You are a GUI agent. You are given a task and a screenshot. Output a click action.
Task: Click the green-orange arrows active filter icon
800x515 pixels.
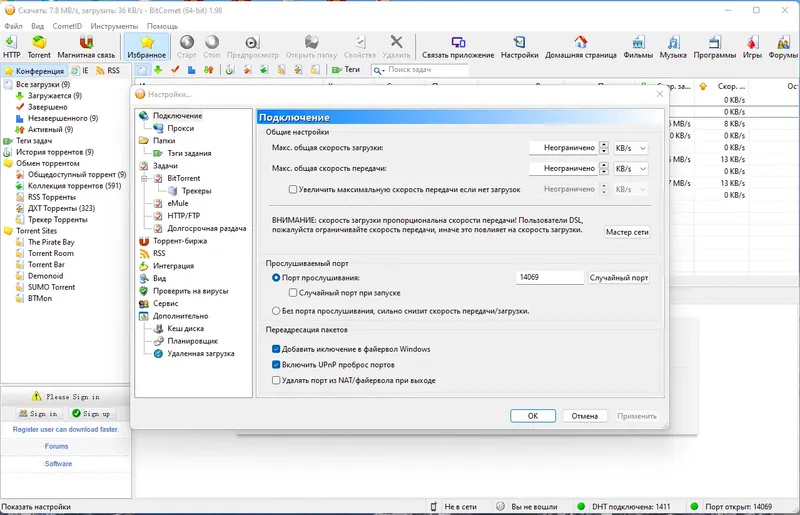pos(209,70)
